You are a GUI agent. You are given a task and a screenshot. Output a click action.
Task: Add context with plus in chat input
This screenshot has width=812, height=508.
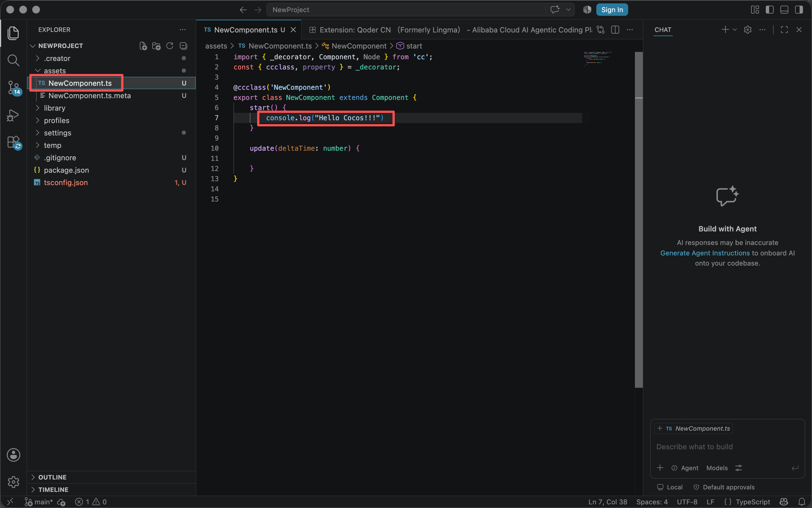660,468
